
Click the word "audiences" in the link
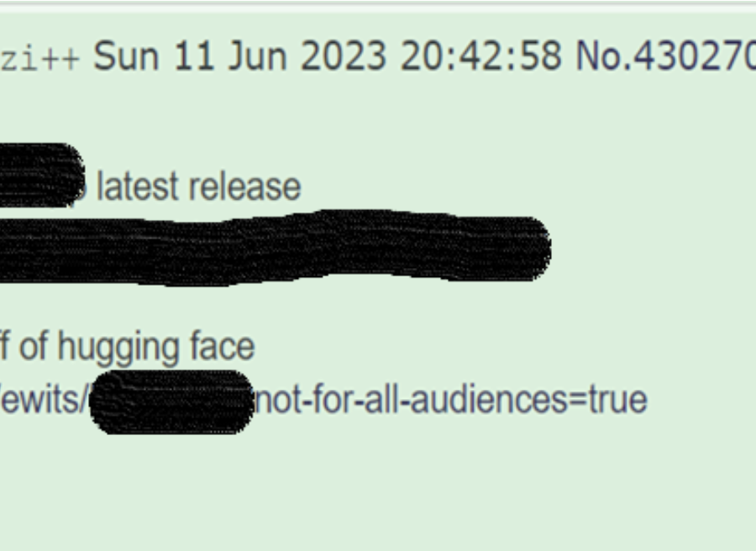click(x=488, y=400)
